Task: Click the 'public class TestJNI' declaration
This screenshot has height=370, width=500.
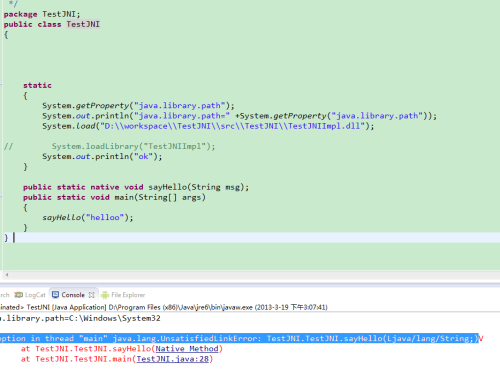Action: pos(52,24)
